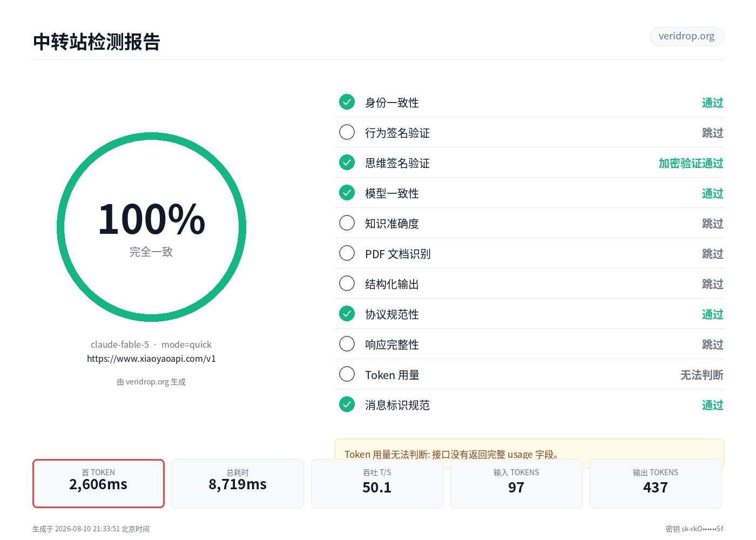Select the 首 TOKEN 2,606ms card
Viewport: 756px width, 540px height.
tap(98, 483)
